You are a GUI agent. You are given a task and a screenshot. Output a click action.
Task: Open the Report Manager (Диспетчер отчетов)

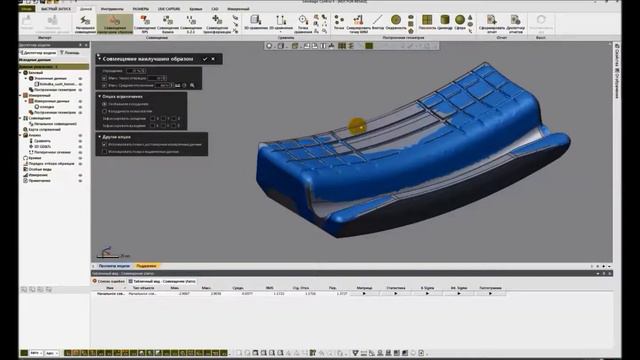click(516, 24)
